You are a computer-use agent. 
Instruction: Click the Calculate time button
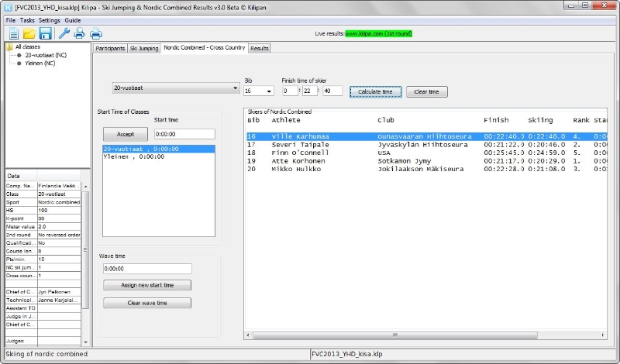coord(375,91)
